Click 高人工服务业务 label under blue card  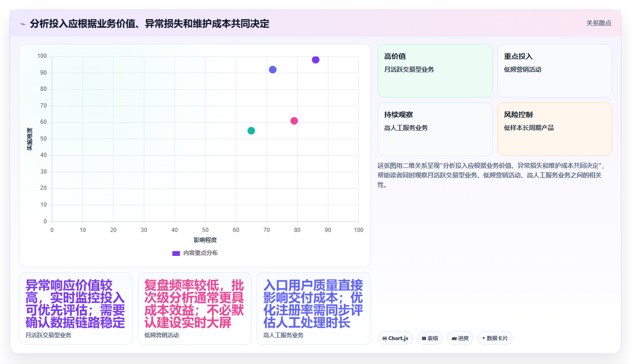[283, 335]
